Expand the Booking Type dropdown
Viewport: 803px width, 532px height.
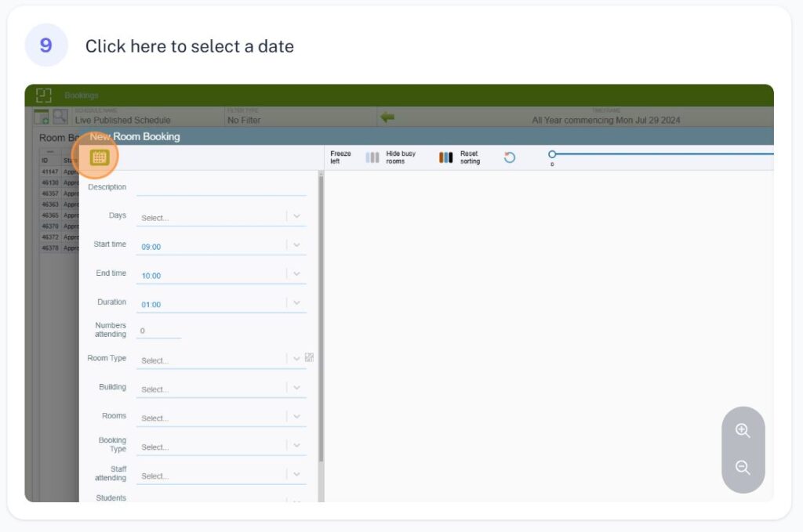pyautogui.click(x=296, y=446)
